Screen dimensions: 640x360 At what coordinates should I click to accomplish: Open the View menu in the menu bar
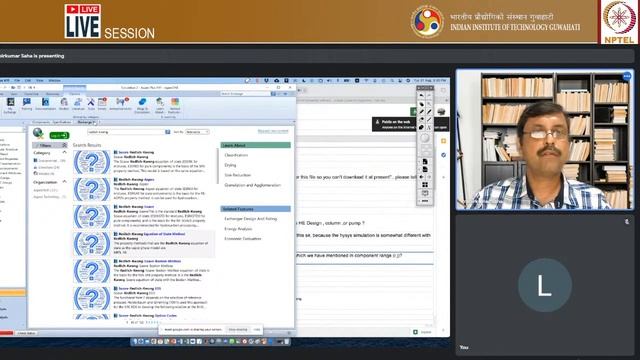click(x=40, y=80)
